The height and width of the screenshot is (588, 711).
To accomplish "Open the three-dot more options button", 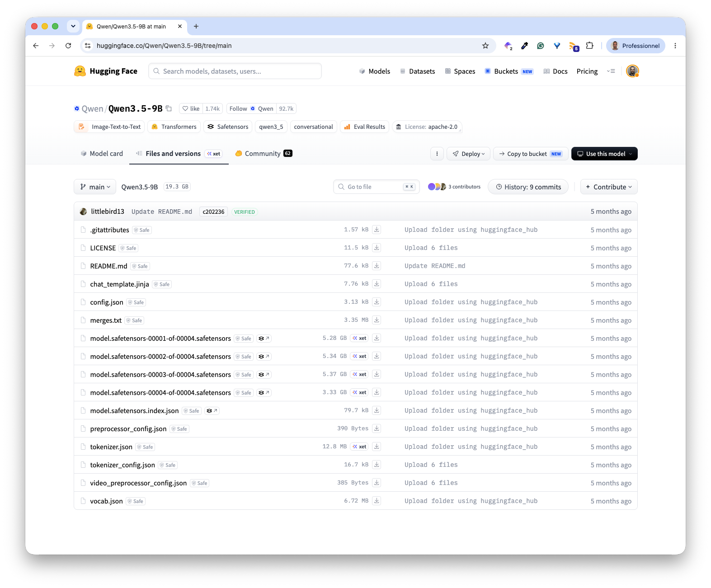I will 437,154.
